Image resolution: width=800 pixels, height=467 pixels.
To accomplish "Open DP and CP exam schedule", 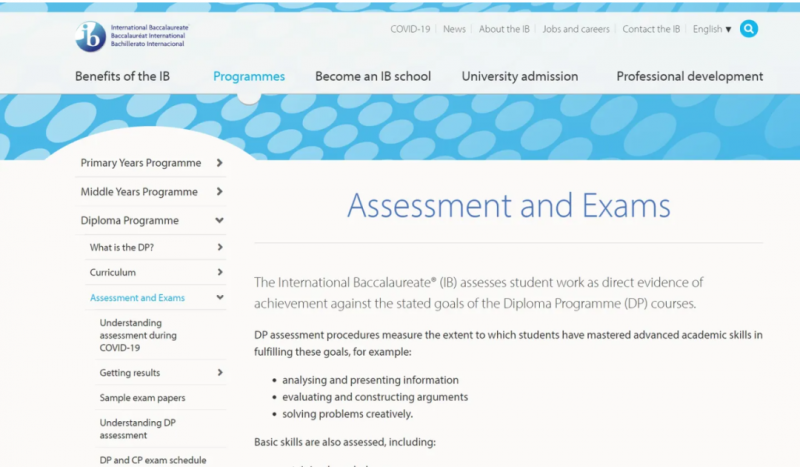I will 153,460.
